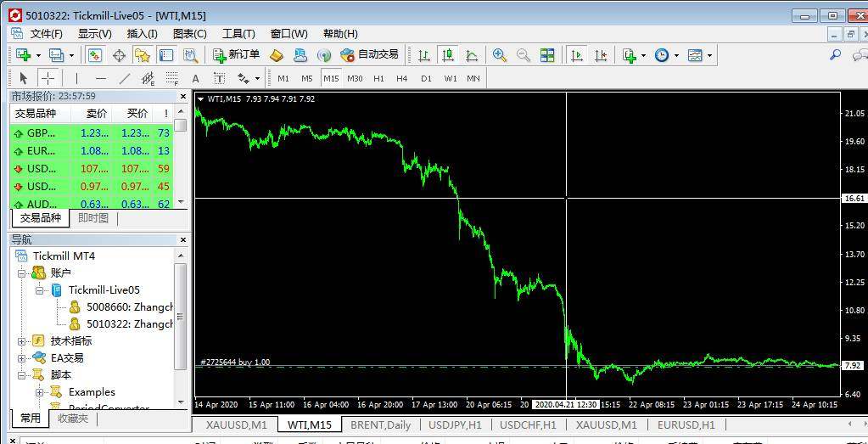Image resolution: width=868 pixels, height=444 pixels.
Task: Open the 插入(I) menu
Action: [x=143, y=34]
